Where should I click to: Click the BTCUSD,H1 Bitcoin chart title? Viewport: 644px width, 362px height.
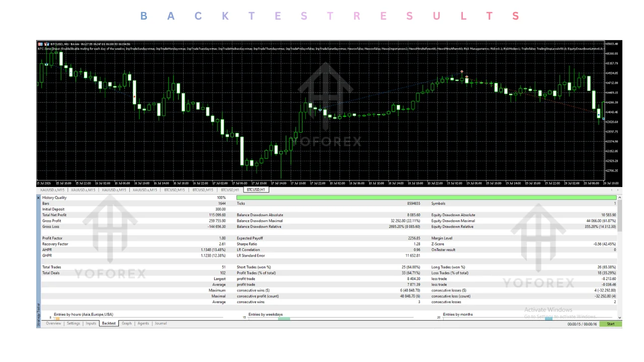(64, 44)
